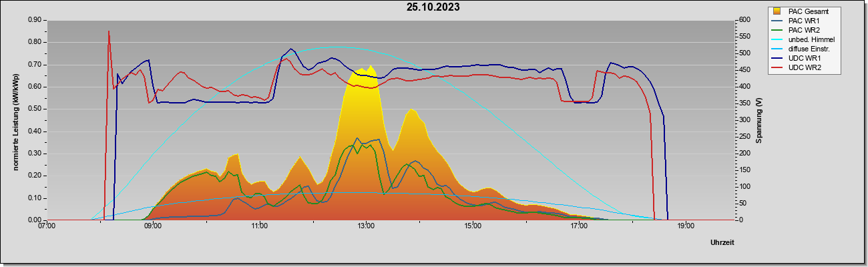Viewport: 868px width, 267px height.
Task: Click the 11:00 time axis tick
Action: click(x=260, y=226)
